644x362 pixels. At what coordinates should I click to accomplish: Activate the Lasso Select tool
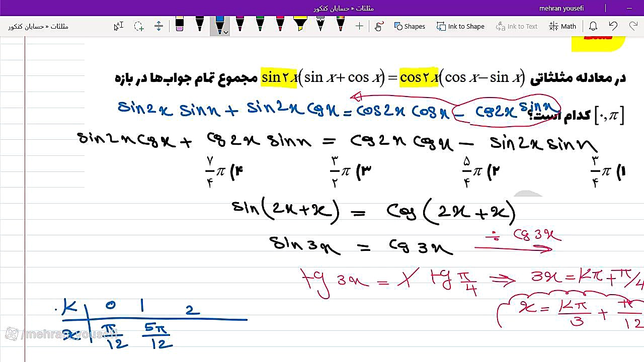click(139, 26)
